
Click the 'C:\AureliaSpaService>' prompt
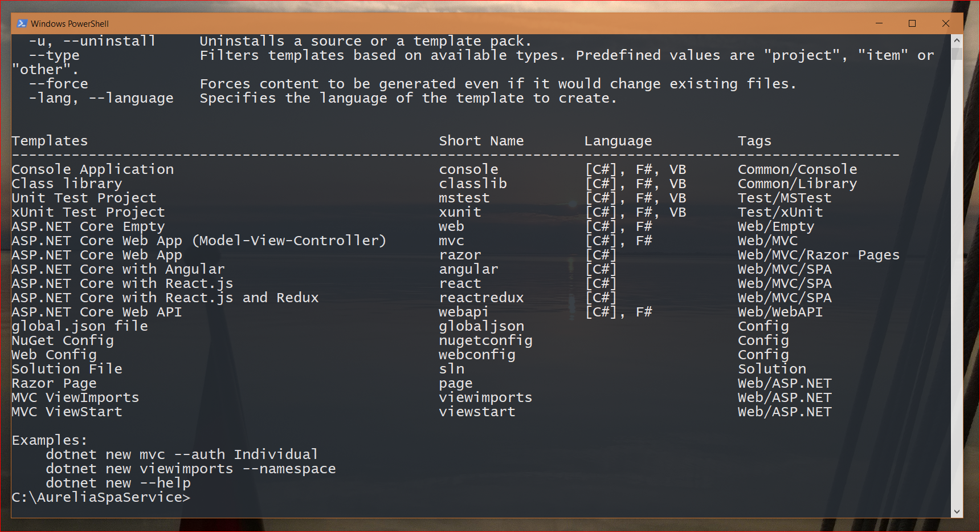tap(101, 497)
